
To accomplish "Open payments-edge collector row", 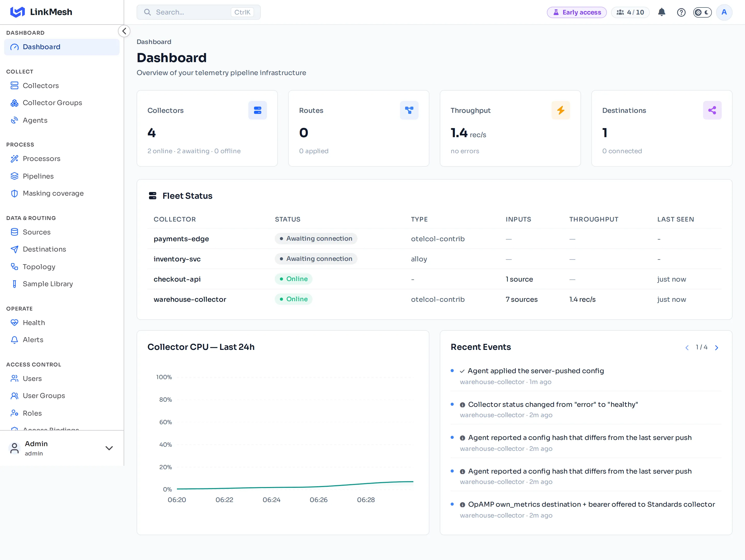I will [435, 239].
